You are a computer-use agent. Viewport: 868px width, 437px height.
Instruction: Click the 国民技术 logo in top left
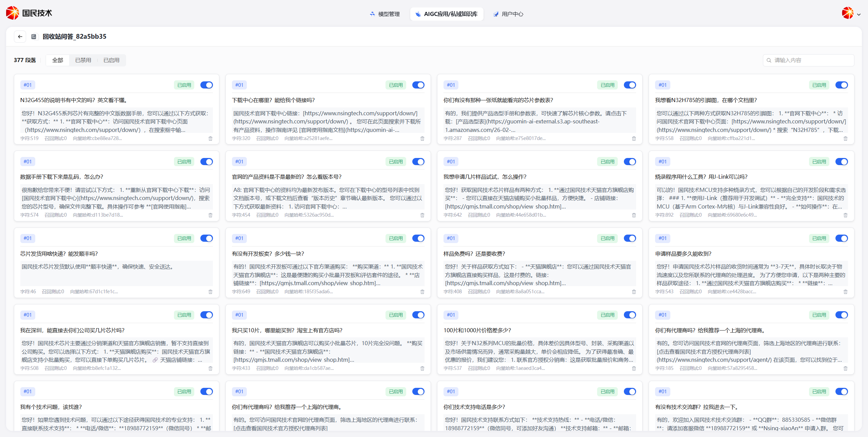[29, 13]
